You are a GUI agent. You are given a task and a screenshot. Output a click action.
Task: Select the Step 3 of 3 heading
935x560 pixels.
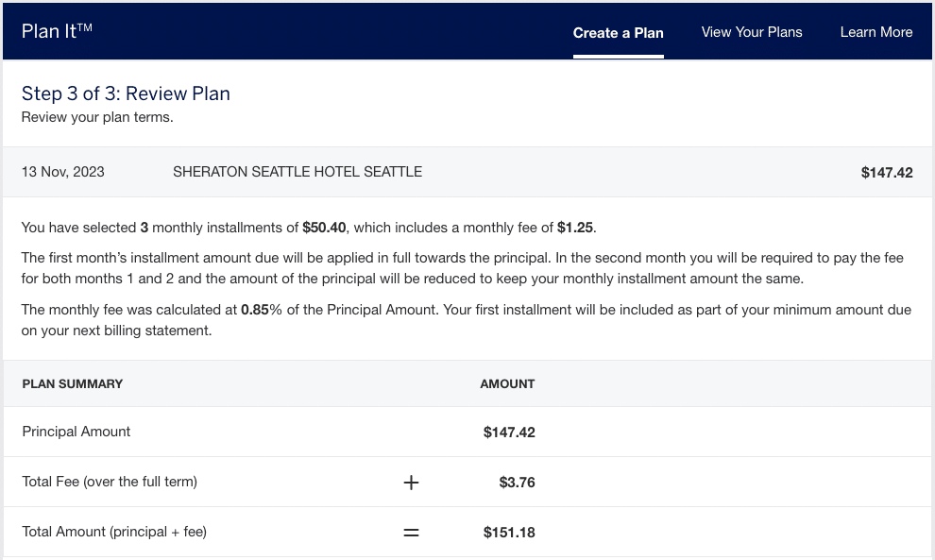coord(126,93)
